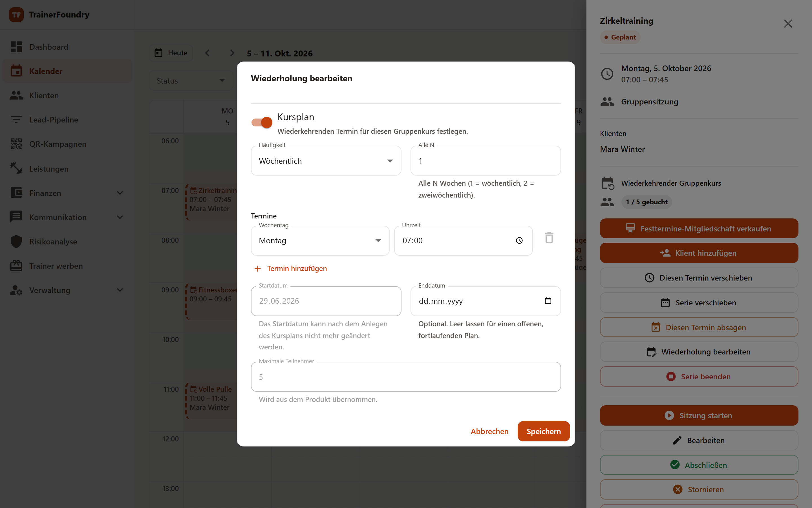Click the Dashboard grid icon
The image size is (812, 508).
tap(16, 47)
